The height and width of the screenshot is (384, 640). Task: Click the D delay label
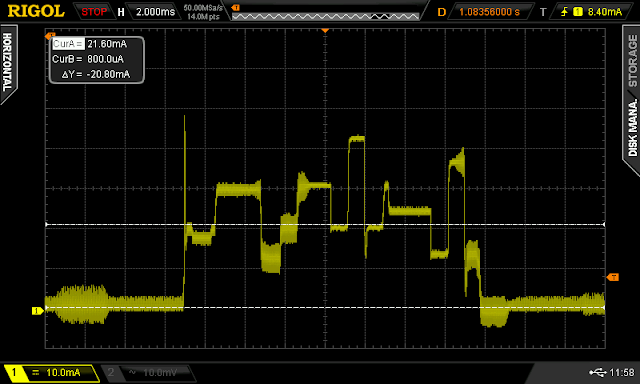pyautogui.click(x=441, y=12)
